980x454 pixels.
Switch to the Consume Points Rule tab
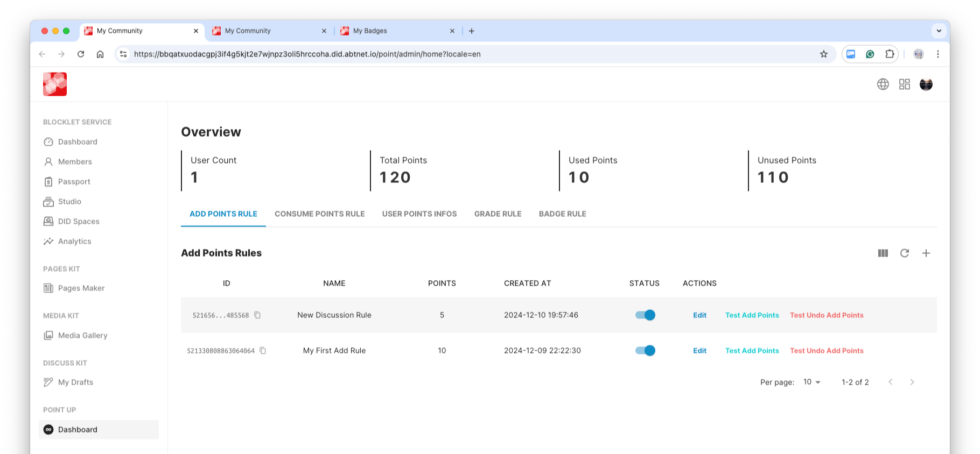(x=319, y=214)
